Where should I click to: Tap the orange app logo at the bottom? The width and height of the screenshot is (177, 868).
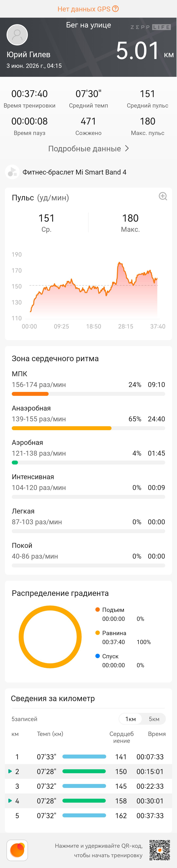point(17,850)
